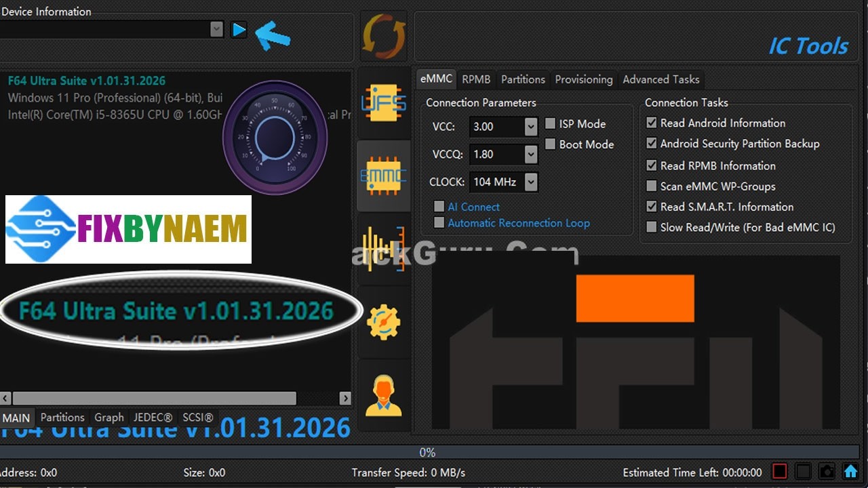Click the IC Tools header title
The height and width of the screenshot is (488, 868).
[x=808, y=46]
